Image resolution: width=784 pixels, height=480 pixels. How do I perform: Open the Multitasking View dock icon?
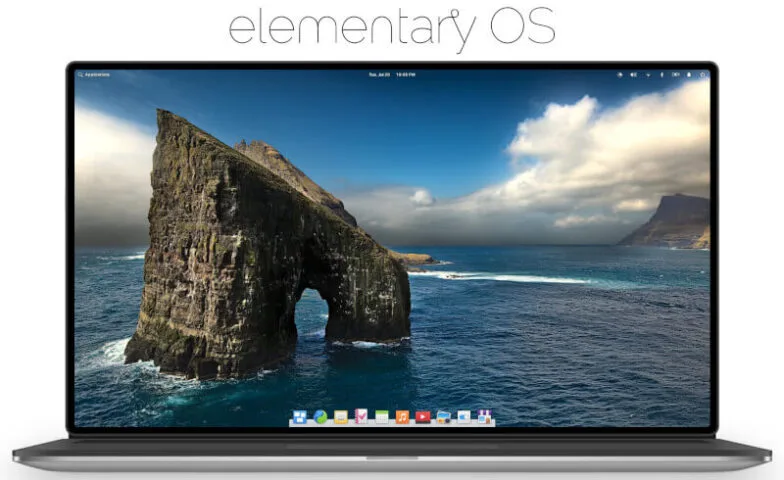(300, 416)
